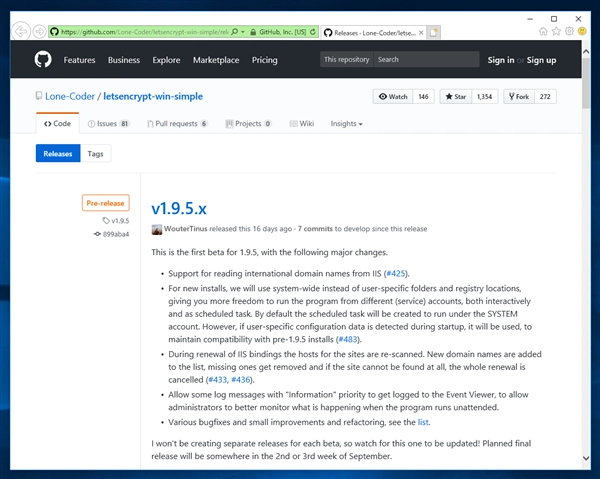Click the smiley feedback icon
This screenshot has width=600, height=479.
pos(582,31)
